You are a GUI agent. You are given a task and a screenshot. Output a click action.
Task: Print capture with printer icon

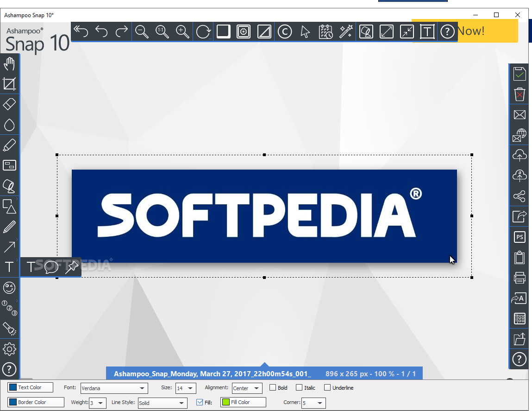pos(519,278)
